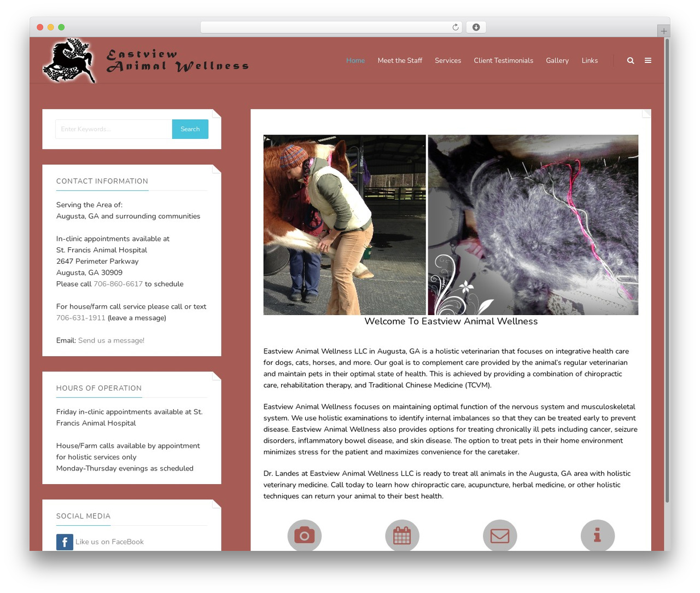
Task: Open Meet the Staff page
Action: click(400, 61)
